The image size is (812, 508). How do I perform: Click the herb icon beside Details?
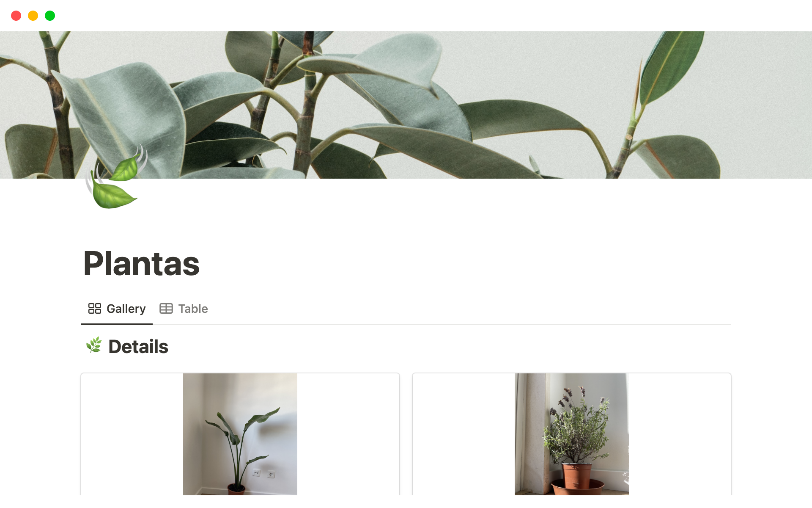(x=94, y=345)
